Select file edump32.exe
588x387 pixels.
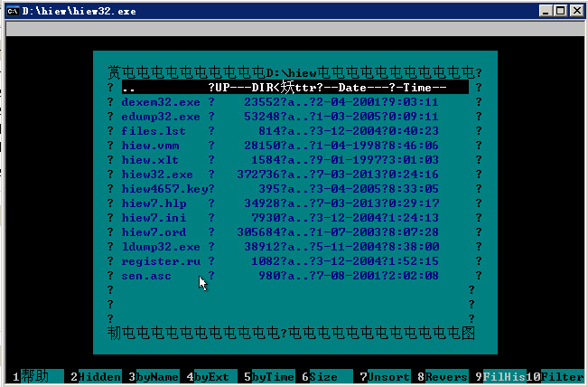coord(161,117)
